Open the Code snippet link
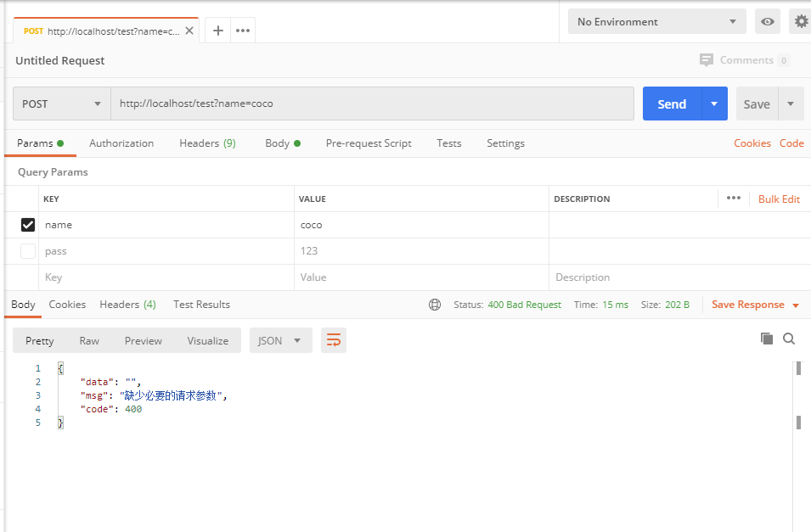Image resolution: width=811 pixels, height=532 pixels. pyautogui.click(x=791, y=143)
